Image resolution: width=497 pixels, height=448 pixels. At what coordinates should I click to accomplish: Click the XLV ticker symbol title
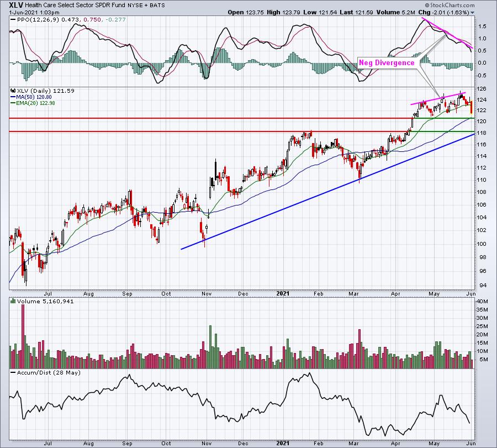point(16,5)
